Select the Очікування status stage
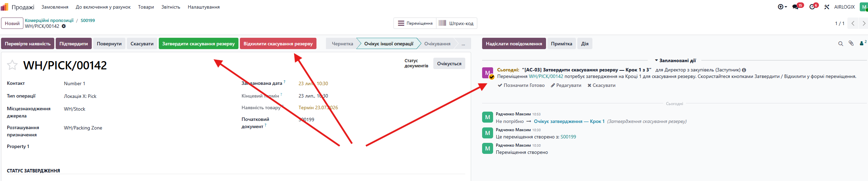 [437, 44]
